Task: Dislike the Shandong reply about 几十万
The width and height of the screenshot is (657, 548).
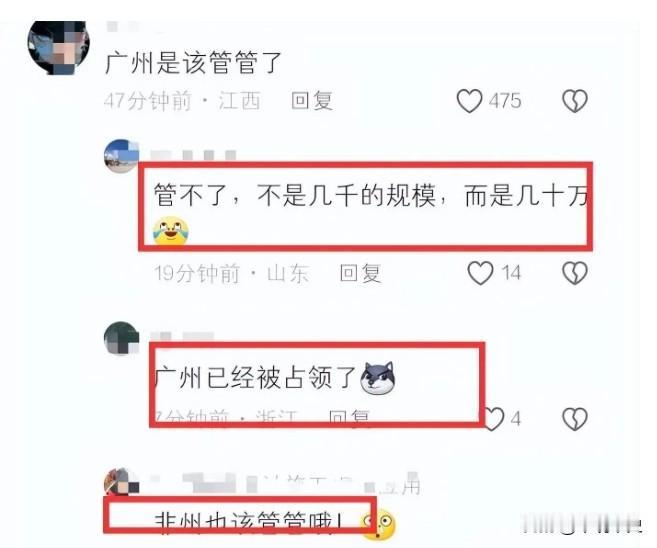Action: (575, 273)
